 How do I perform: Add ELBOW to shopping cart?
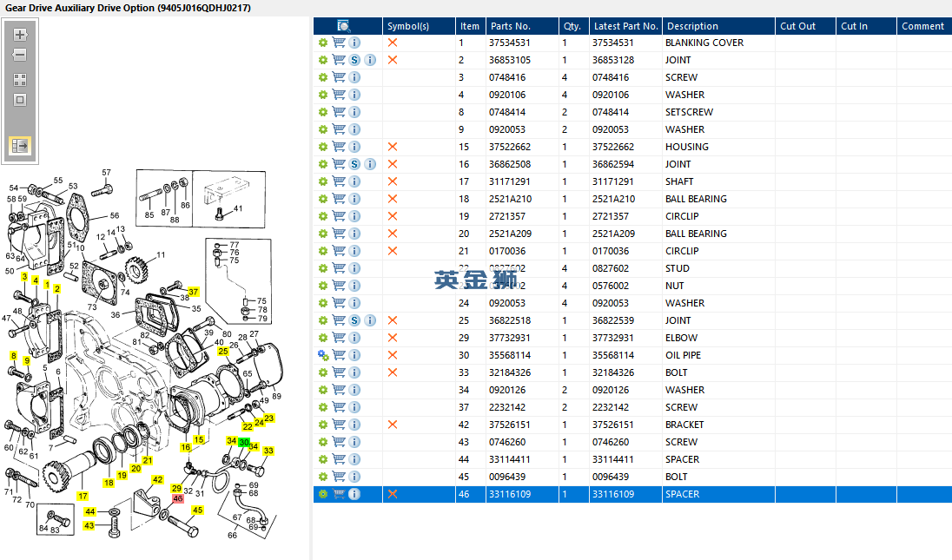pos(339,338)
